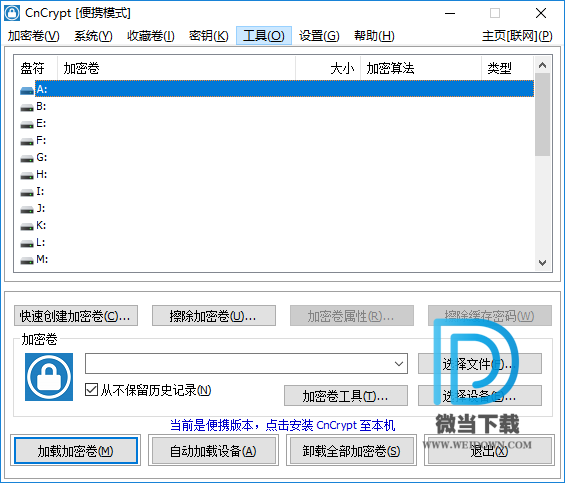The width and height of the screenshot is (565, 483).
Task: Click the drive icon for E:
Action: 27,124
